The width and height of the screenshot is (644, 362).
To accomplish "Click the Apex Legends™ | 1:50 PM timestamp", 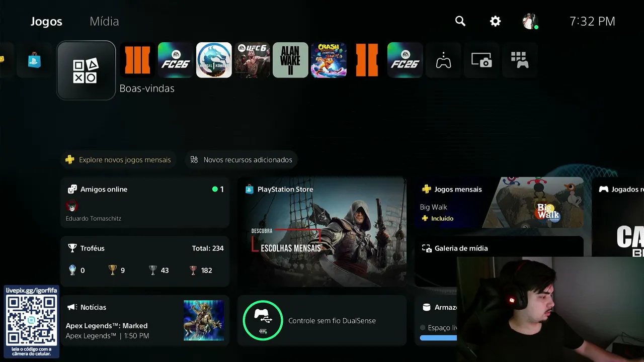I will tap(107, 336).
